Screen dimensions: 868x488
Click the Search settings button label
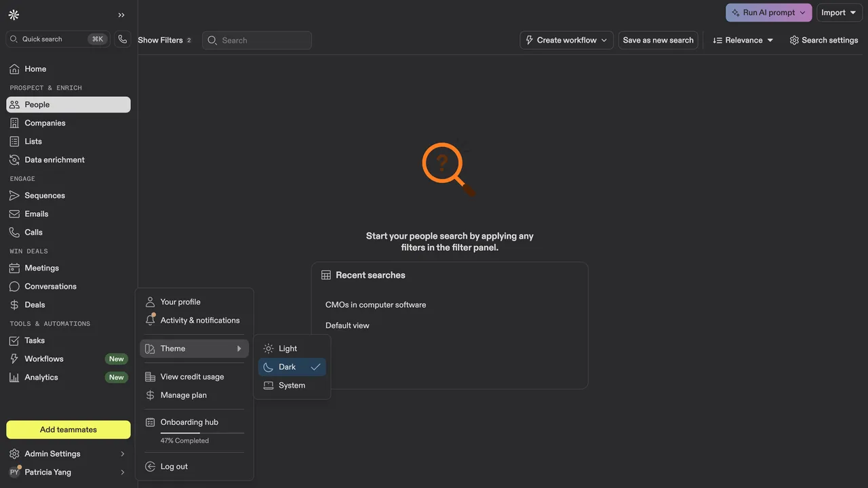(x=830, y=41)
